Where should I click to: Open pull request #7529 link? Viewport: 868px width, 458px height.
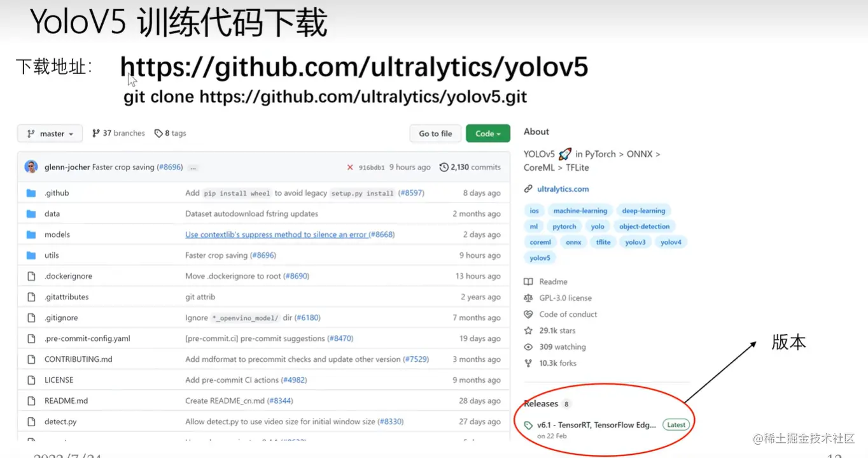416,359
